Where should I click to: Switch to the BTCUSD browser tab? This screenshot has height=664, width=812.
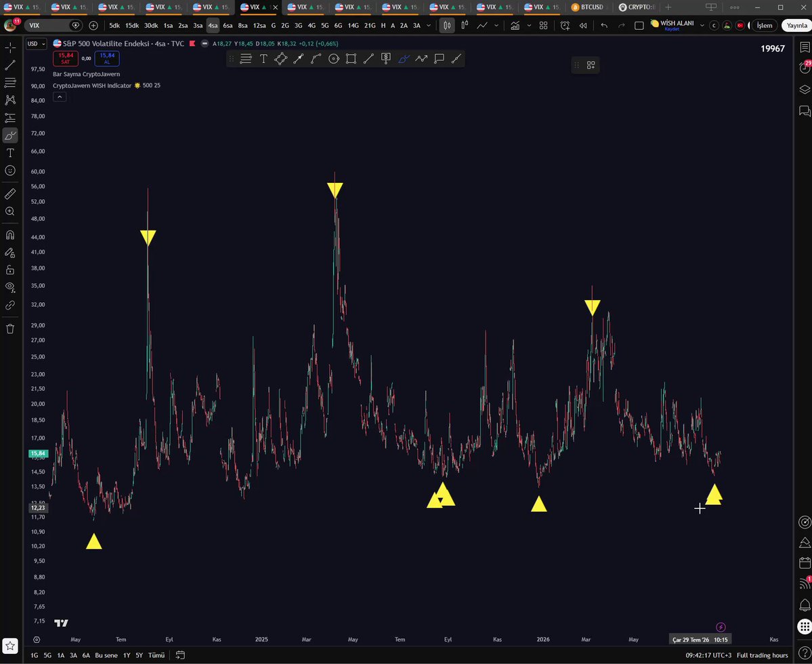(587, 7)
